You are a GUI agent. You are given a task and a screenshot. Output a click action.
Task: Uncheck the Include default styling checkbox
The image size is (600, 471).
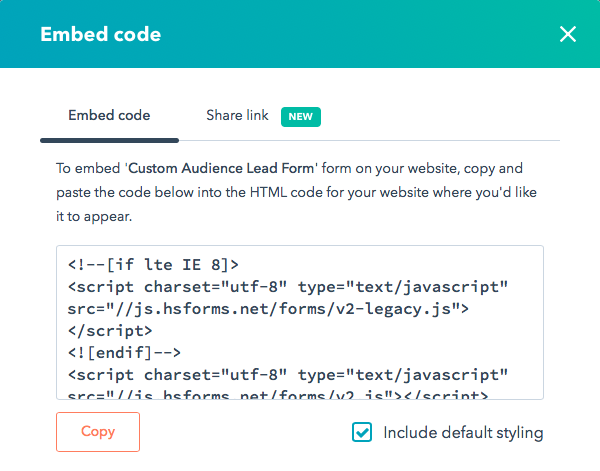(362, 432)
